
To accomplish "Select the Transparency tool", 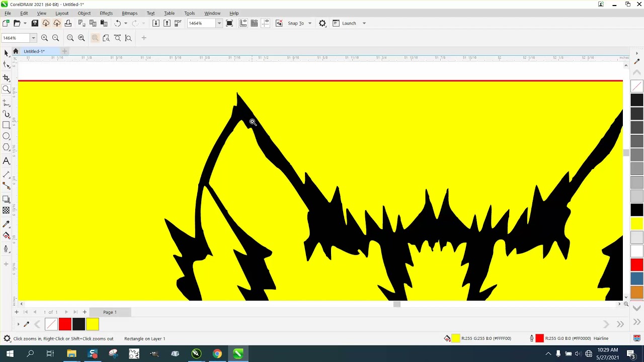I will (x=6, y=210).
